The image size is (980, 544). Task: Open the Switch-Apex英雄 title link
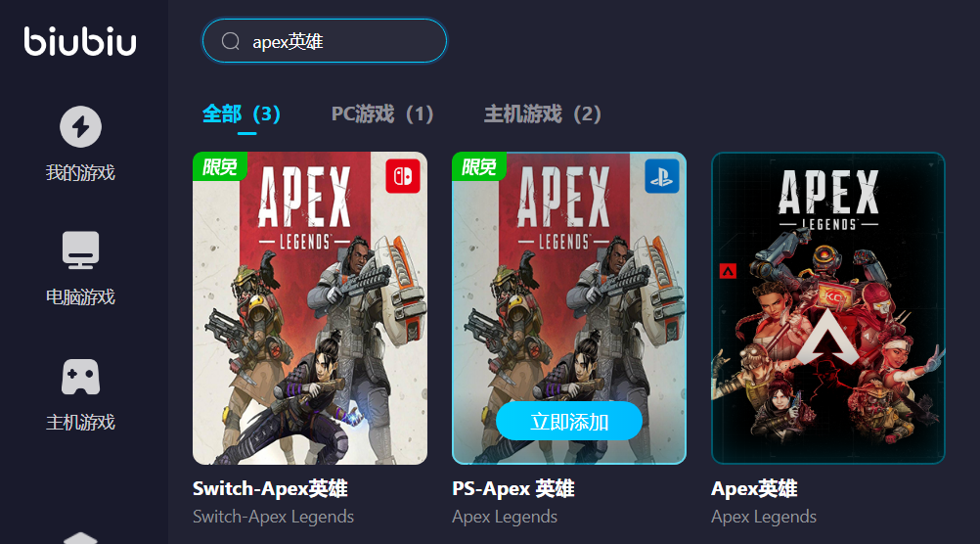coord(270,488)
